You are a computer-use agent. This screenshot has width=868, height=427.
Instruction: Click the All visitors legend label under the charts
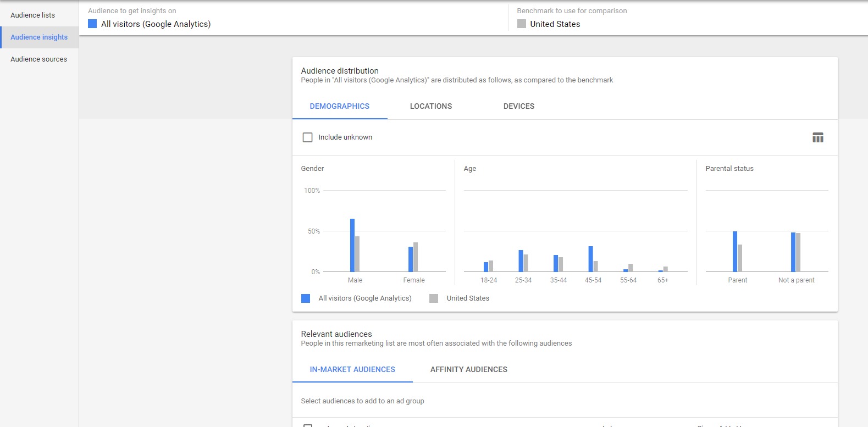[x=365, y=298]
